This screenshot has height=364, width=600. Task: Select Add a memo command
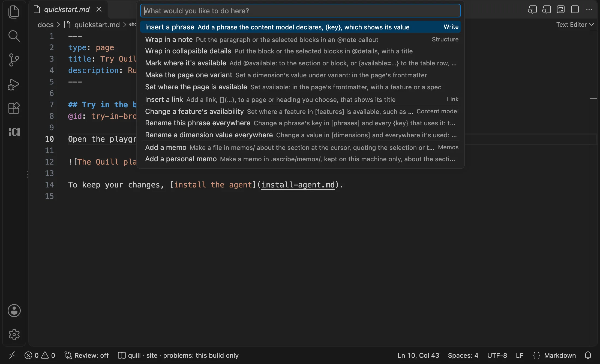coord(301,147)
